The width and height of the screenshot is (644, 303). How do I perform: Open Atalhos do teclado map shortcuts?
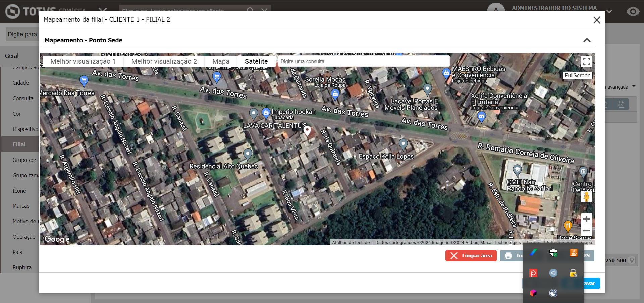(x=351, y=242)
